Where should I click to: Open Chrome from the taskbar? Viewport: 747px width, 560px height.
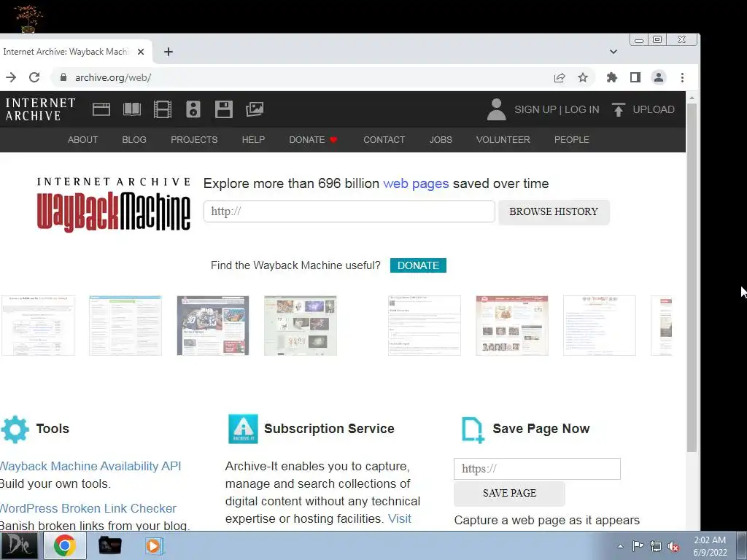point(65,545)
